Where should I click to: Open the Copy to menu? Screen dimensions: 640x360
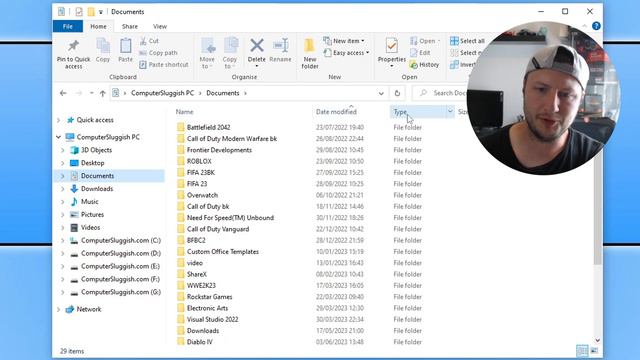click(x=230, y=53)
